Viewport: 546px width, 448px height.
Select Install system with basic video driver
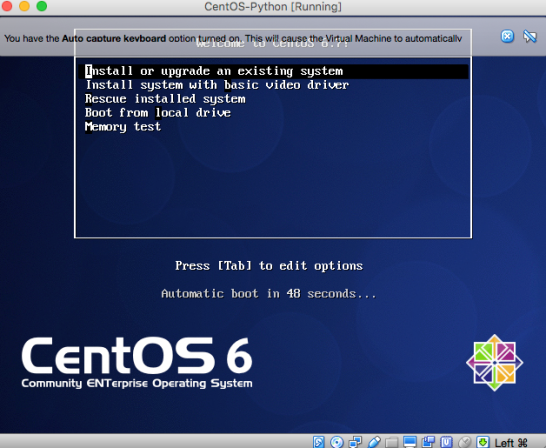click(x=217, y=85)
